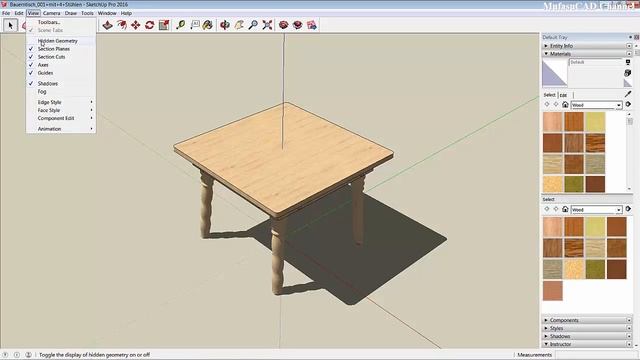
Task: Collapse the Materials panel
Action: tap(587, 53)
